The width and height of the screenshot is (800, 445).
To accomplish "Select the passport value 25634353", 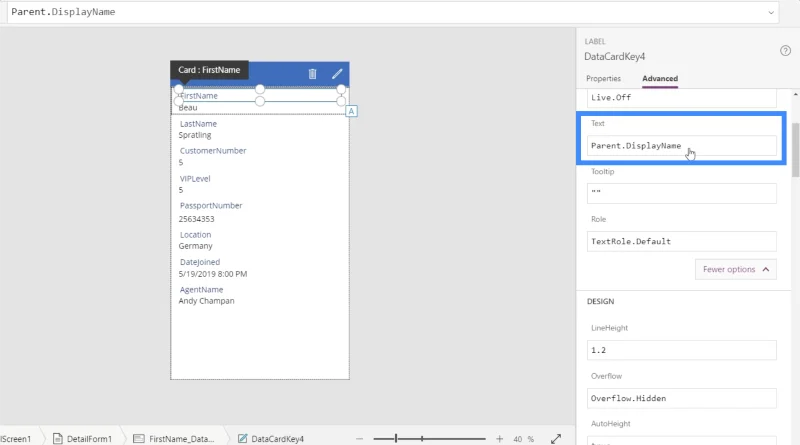I will click(x=196, y=219).
